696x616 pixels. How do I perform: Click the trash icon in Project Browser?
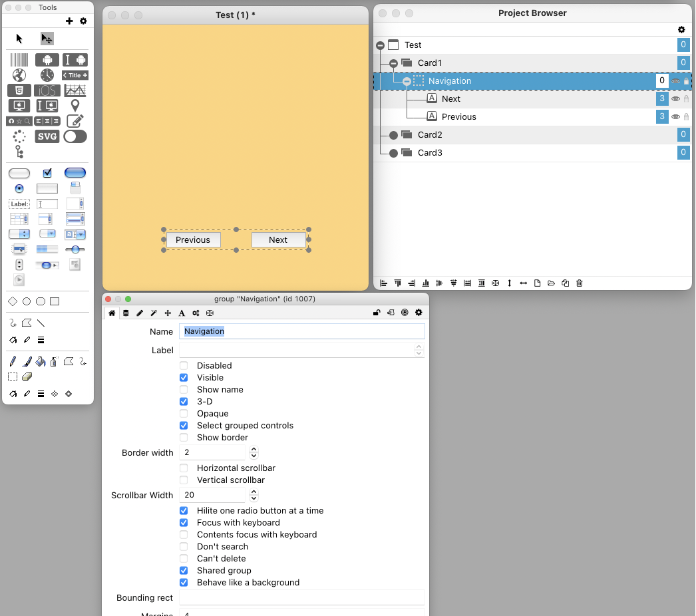(x=580, y=283)
